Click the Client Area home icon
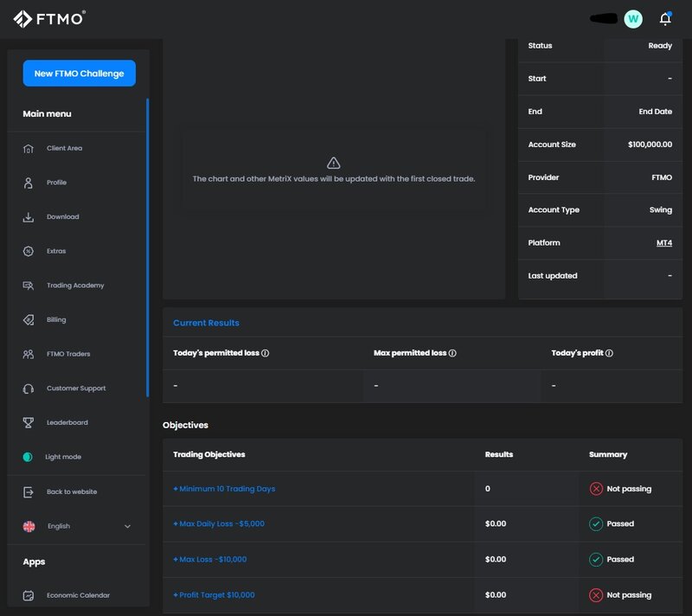Viewport: 692px width, 616px height. tap(29, 149)
